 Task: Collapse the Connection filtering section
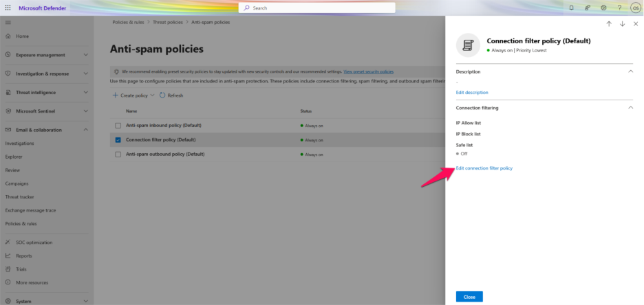630,108
